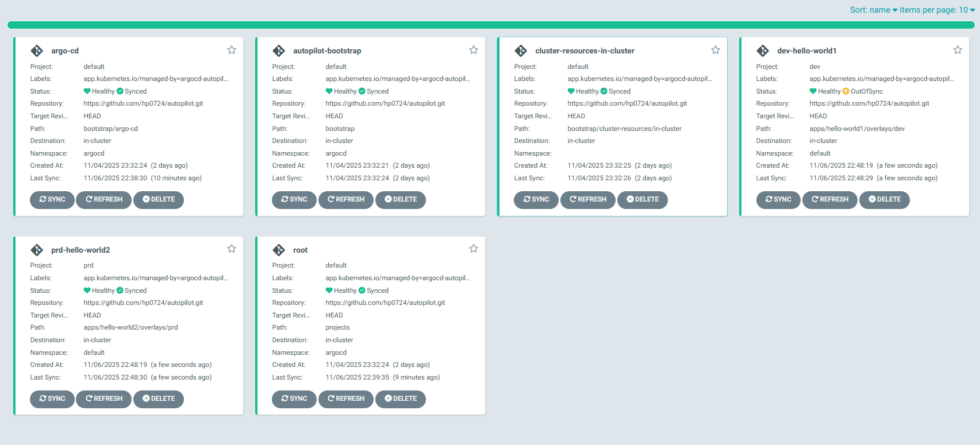Refresh the dev-hello-world1 application
The width and height of the screenshot is (980, 445).
click(830, 199)
